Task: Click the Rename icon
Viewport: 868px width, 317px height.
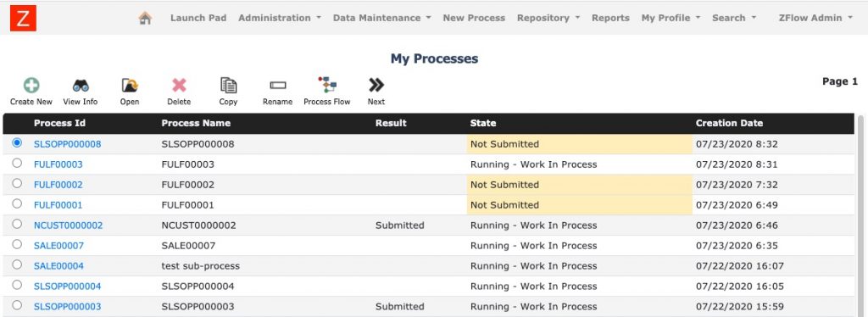Action: tap(277, 86)
